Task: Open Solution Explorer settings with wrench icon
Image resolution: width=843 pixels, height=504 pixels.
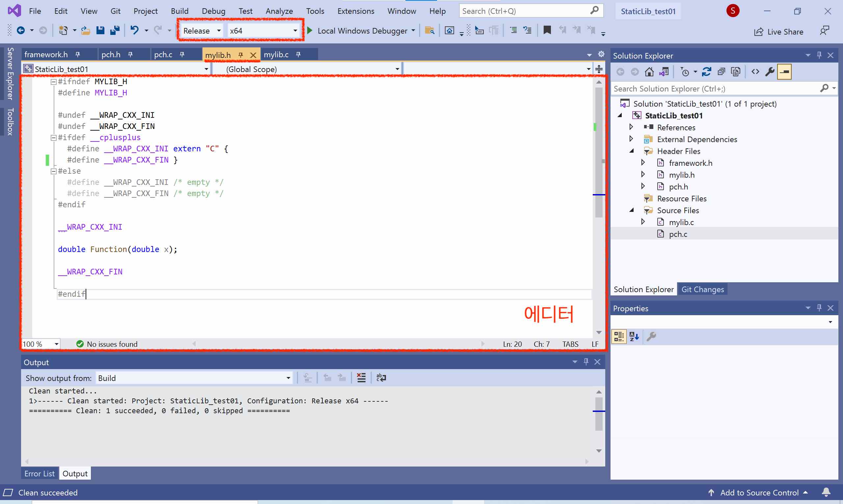Action: coord(770,71)
